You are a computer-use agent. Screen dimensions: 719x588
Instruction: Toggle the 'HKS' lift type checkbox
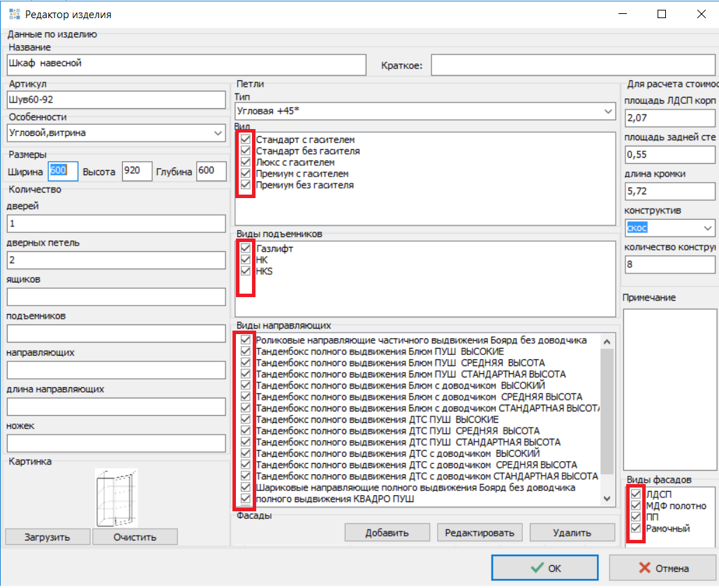pos(245,271)
